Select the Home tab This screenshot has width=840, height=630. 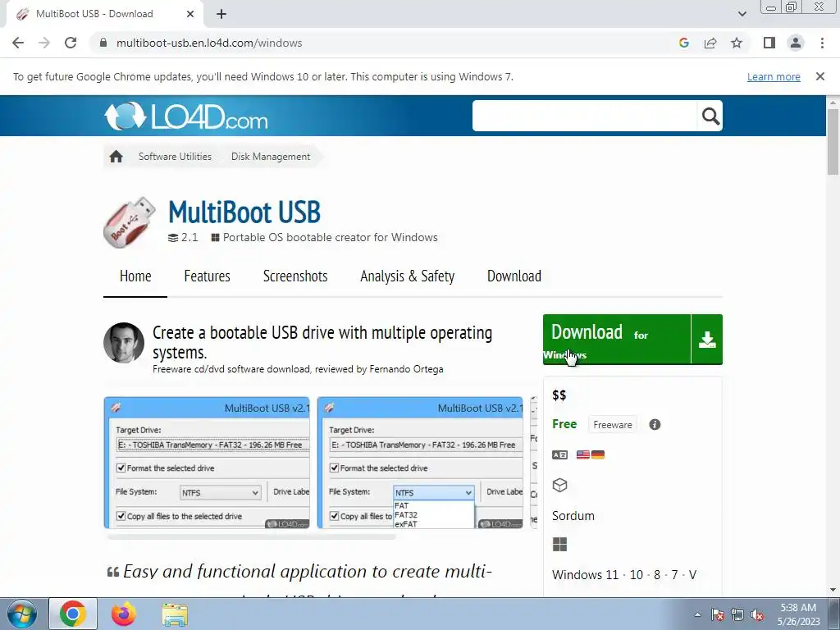coord(135,276)
